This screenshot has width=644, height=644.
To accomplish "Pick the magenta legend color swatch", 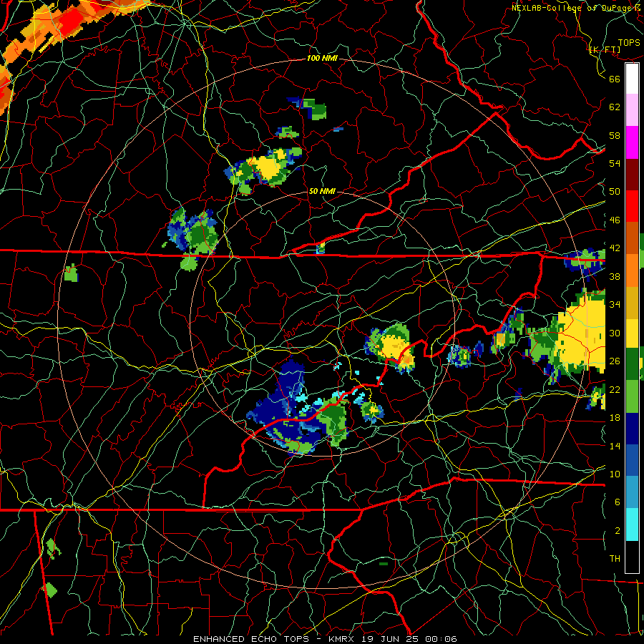I will [632, 142].
